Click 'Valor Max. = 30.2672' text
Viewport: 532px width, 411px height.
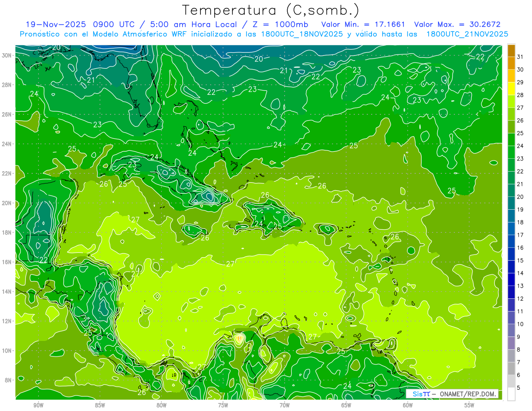pyautogui.click(x=458, y=24)
